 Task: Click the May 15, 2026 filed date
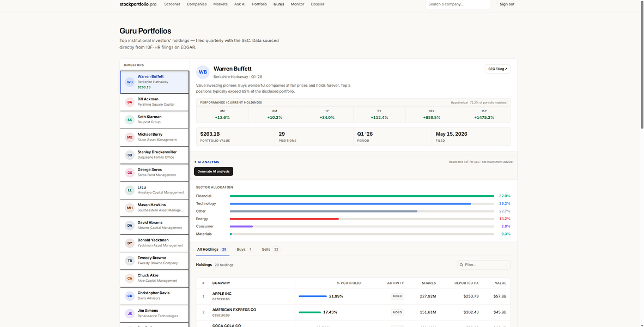[451, 134]
